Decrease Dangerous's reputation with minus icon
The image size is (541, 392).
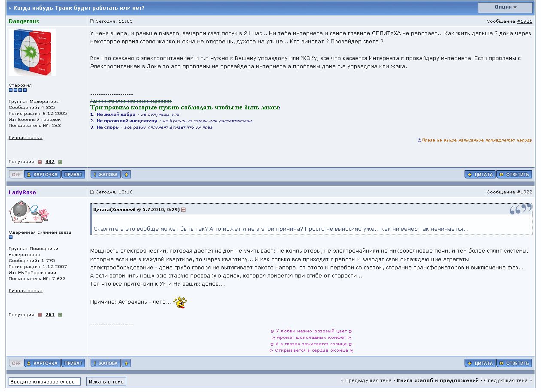(40, 162)
